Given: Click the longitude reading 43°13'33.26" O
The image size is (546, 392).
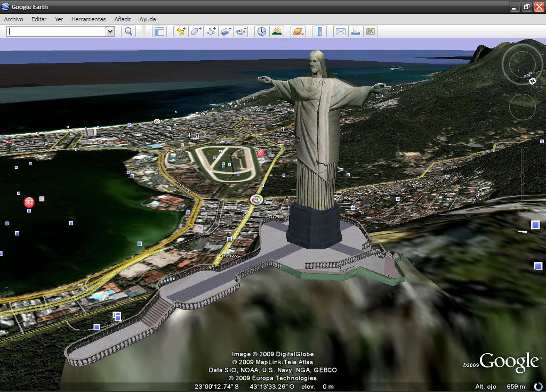Looking at the screenshot, I should pyautogui.click(x=272, y=387).
